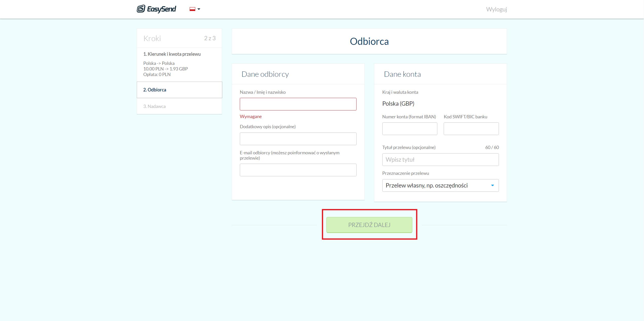Select step 3 Nadawca

(154, 106)
